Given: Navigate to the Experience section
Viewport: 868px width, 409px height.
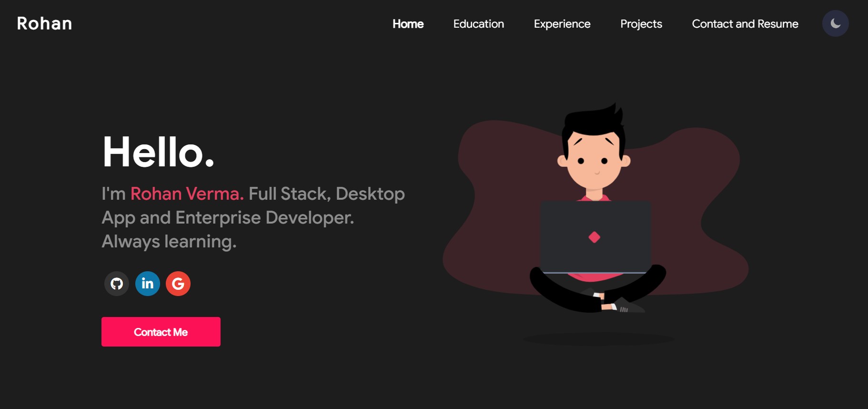Looking at the screenshot, I should tap(562, 24).
